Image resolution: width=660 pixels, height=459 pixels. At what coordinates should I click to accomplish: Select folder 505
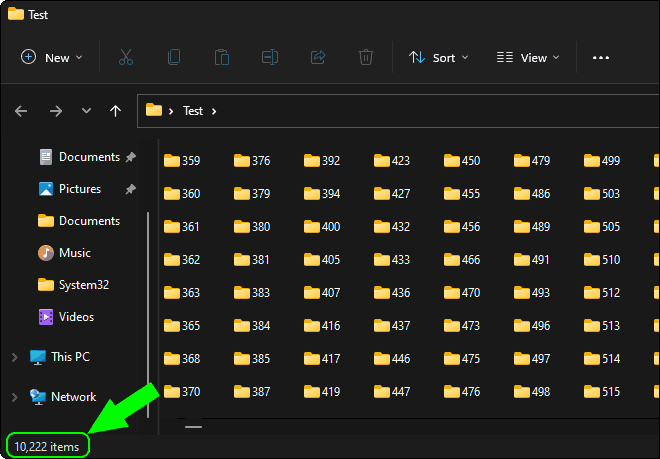pos(602,227)
